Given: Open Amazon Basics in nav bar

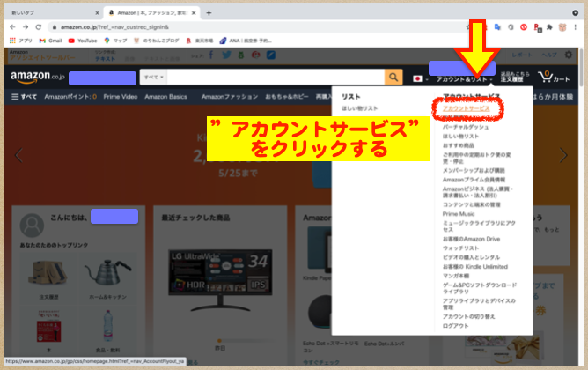Looking at the screenshot, I should pos(165,96).
